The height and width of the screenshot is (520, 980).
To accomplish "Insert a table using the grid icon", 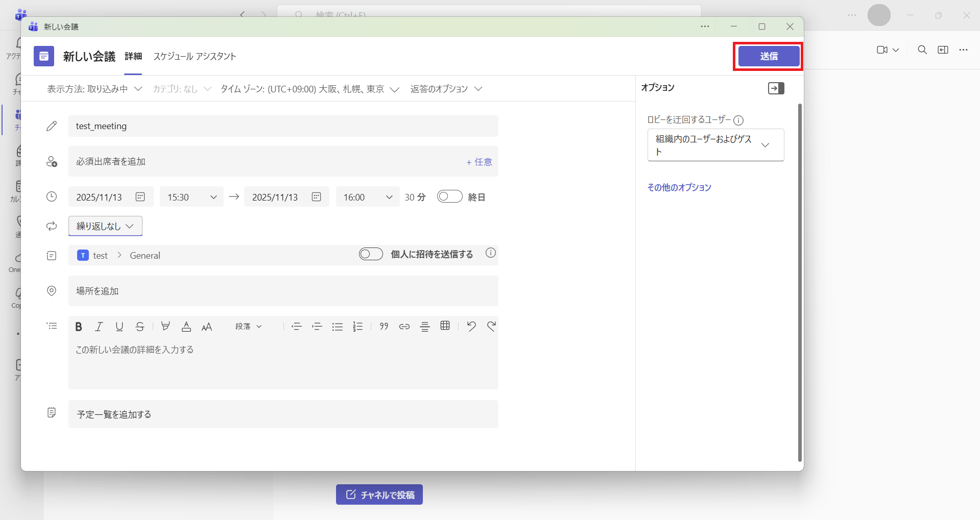I will pos(445,326).
